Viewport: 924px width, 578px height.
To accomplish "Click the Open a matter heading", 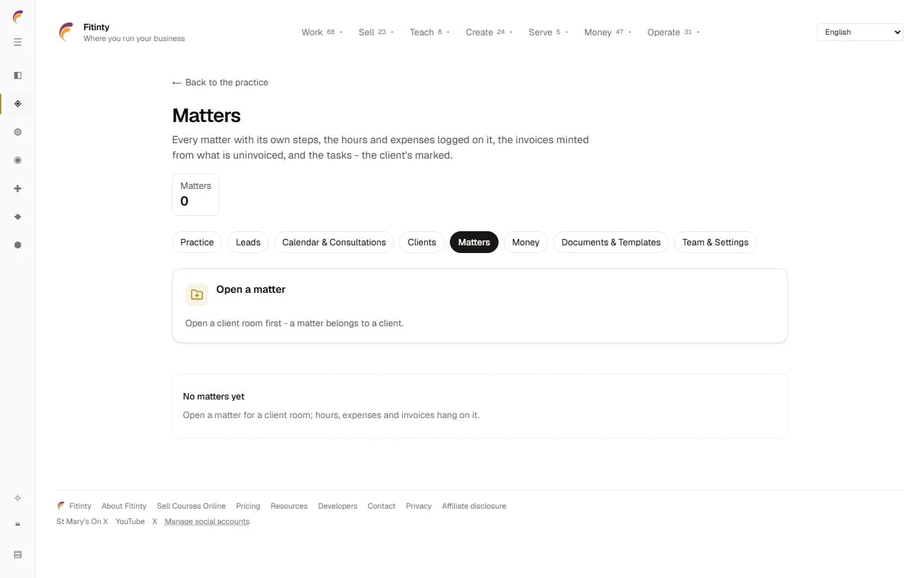I will [x=251, y=290].
